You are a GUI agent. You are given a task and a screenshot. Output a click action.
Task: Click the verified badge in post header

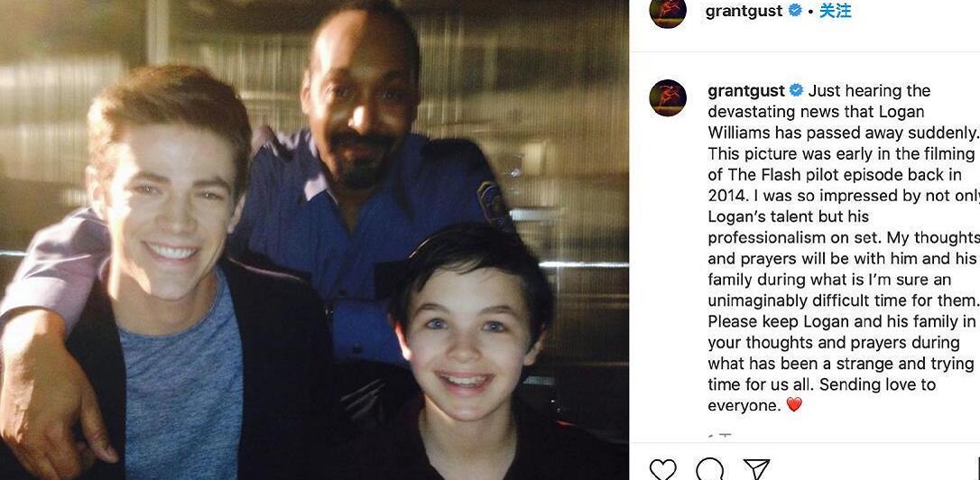[795, 11]
